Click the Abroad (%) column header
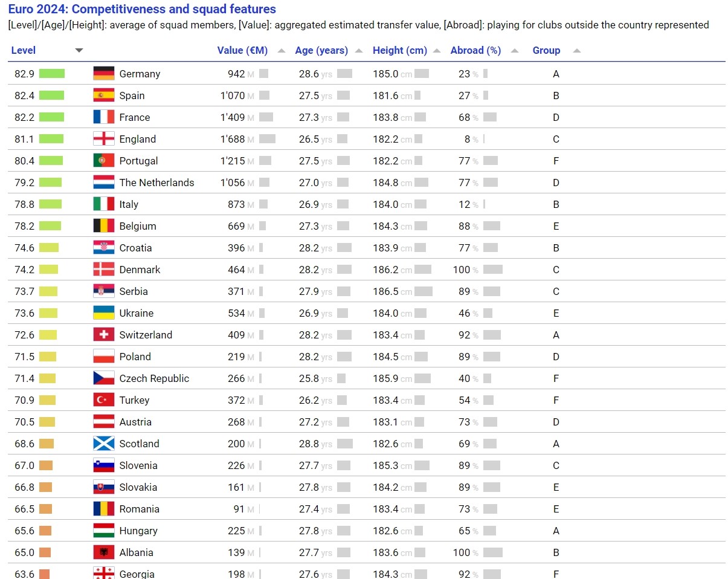The image size is (728, 579). pyautogui.click(x=476, y=51)
